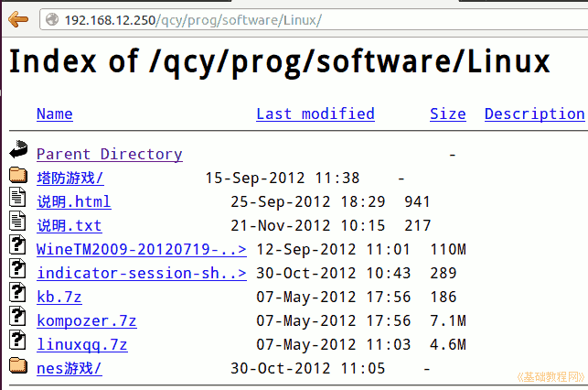Open the 说明.html file link
The image size is (588, 390).
pyautogui.click(x=74, y=202)
